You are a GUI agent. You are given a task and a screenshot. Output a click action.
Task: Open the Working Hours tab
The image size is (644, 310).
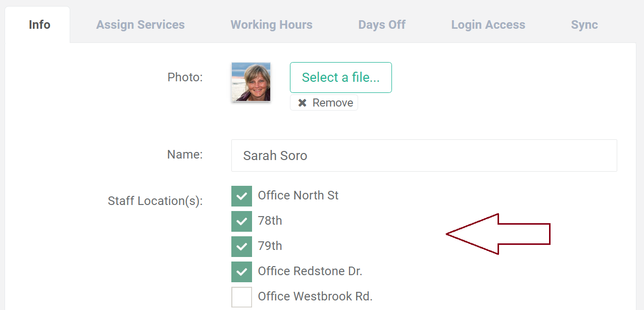click(x=271, y=24)
